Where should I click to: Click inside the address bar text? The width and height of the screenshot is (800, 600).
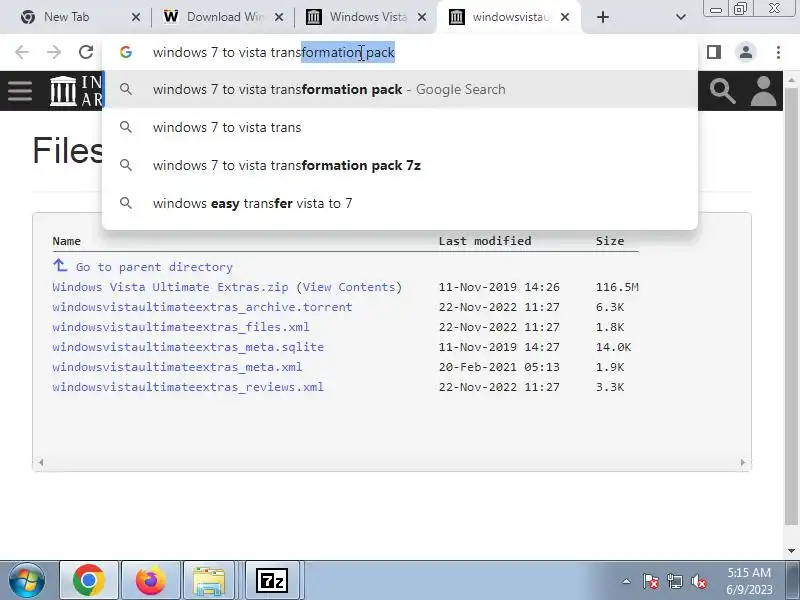273,52
